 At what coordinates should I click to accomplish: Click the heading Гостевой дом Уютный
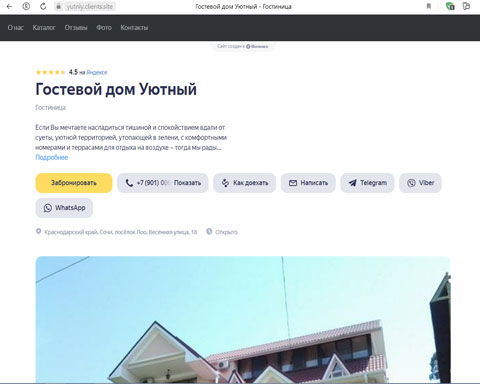tap(116, 89)
